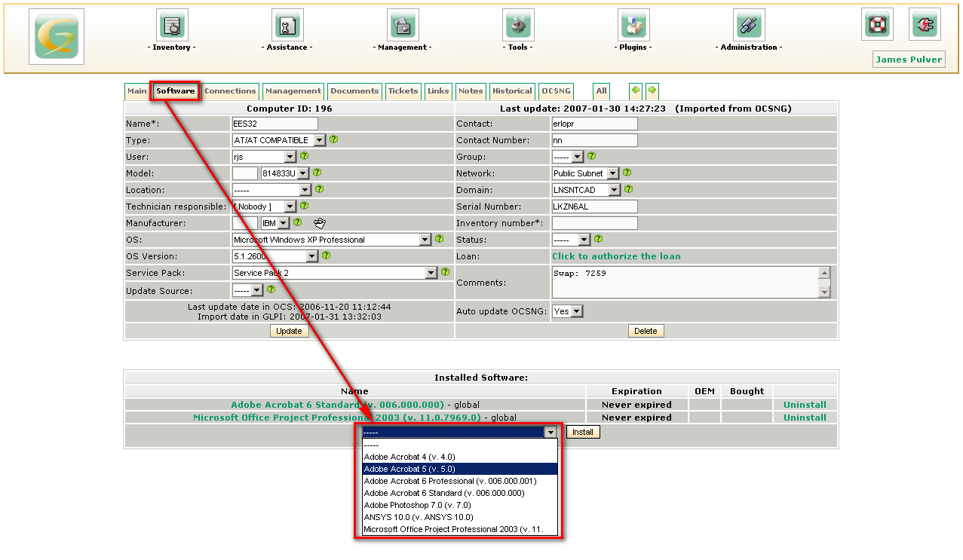Click the Install button
Image resolution: width=963 pixels, height=560 pixels.
click(583, 432)
